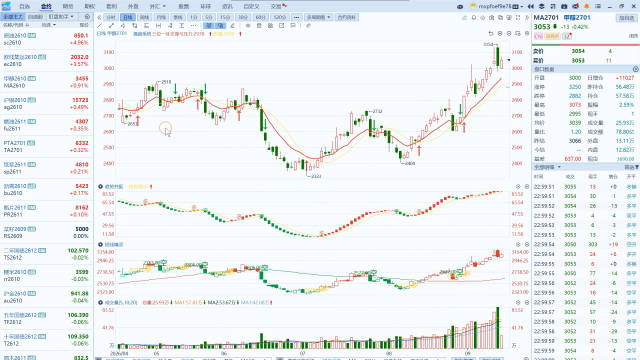Screen dimensions: 640x360
Task: Open the account name dropdown arrow
Action: click(522, 7)
